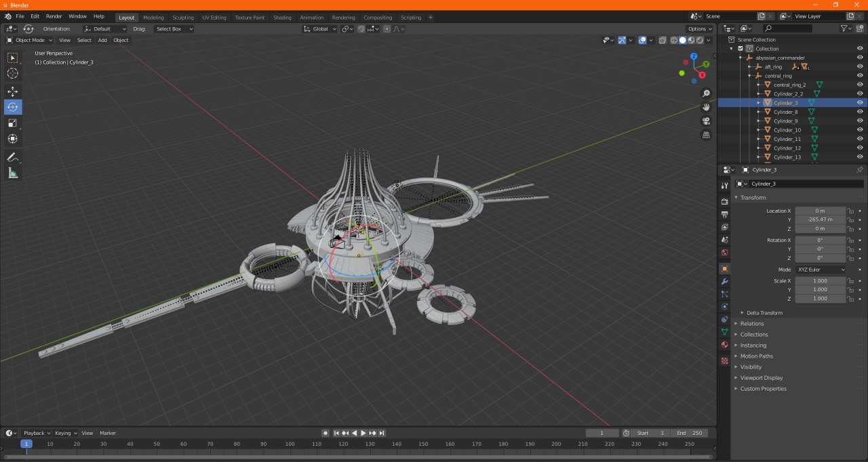Enable Material Preview viewport shading

[691, 40]
